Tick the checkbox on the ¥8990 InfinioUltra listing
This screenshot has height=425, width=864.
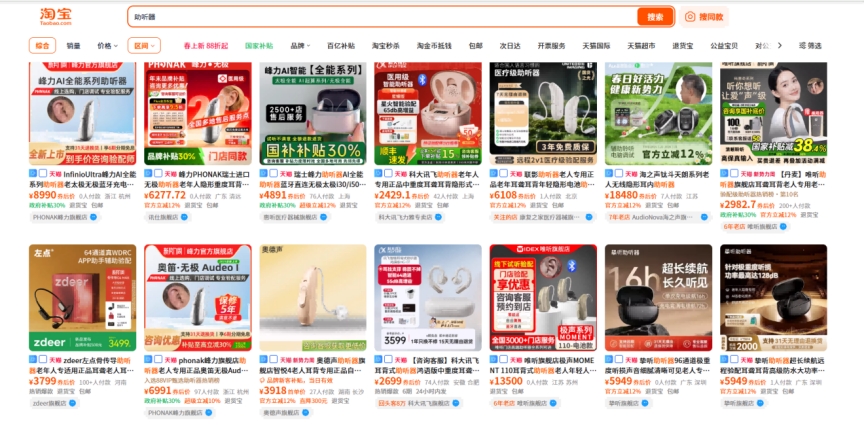[42, 173]
